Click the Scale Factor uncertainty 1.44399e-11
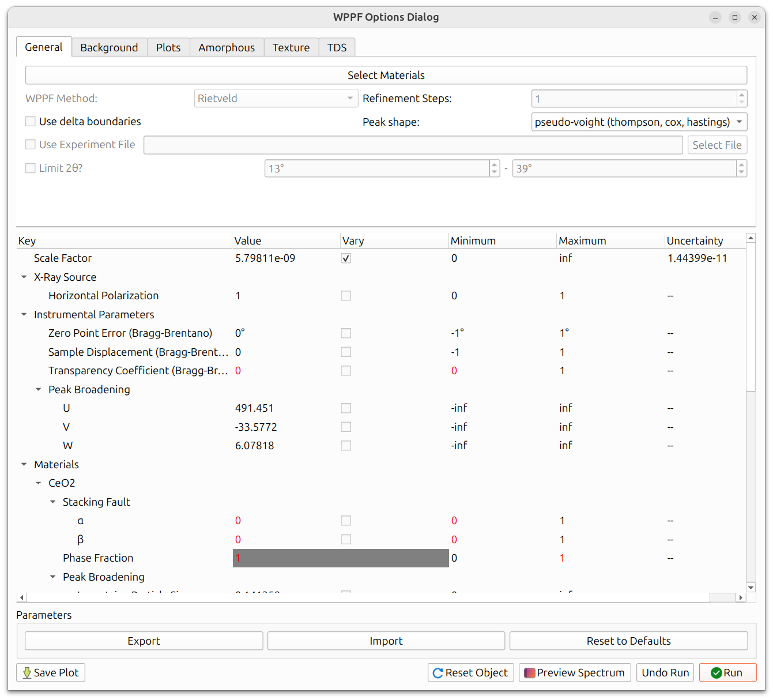 (697, 258)
